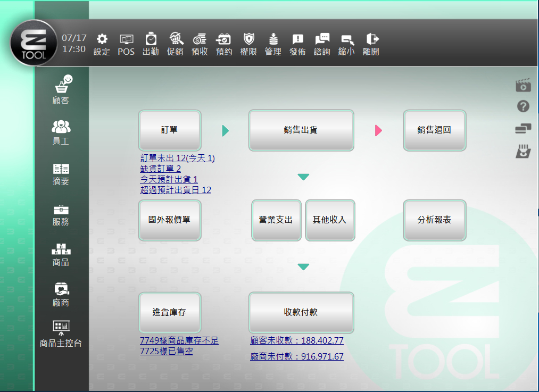Viewport: 539px width, 392px height.
Task: Open the 設定 settings gear icon
Action: [x=102, y=44]
